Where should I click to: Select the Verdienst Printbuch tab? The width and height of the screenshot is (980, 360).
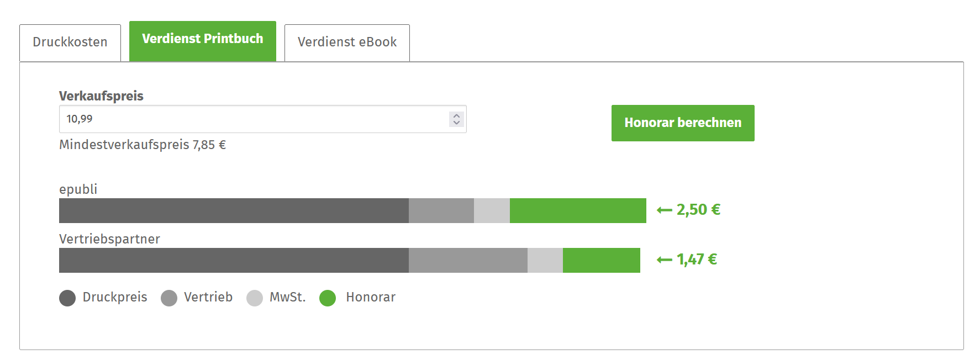202,40
